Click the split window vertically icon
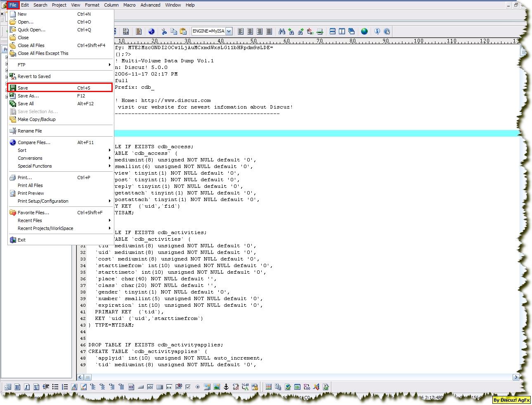Viewport: 532px width, 405px height. [x=342, y=31]
